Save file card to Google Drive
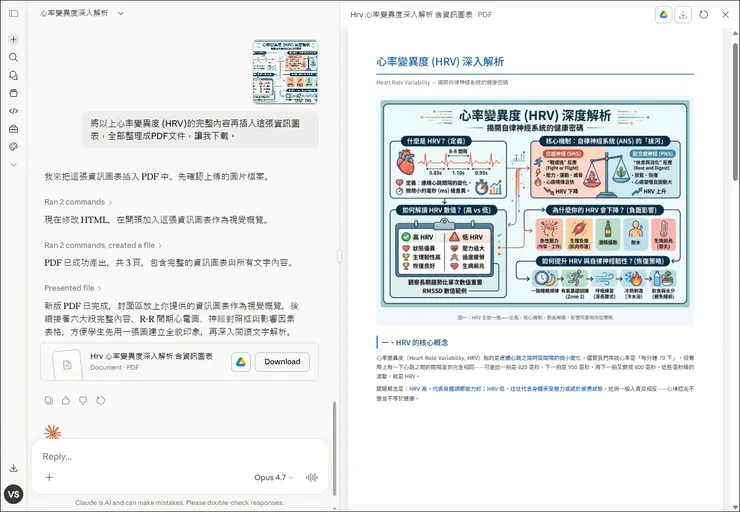740x512 pixels. point(241,362)
